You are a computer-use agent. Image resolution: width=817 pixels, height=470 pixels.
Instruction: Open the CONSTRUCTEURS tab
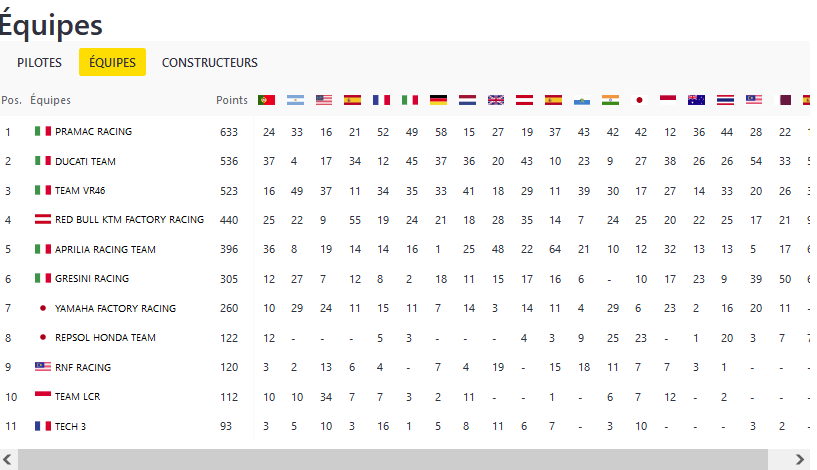coord(210,62)
